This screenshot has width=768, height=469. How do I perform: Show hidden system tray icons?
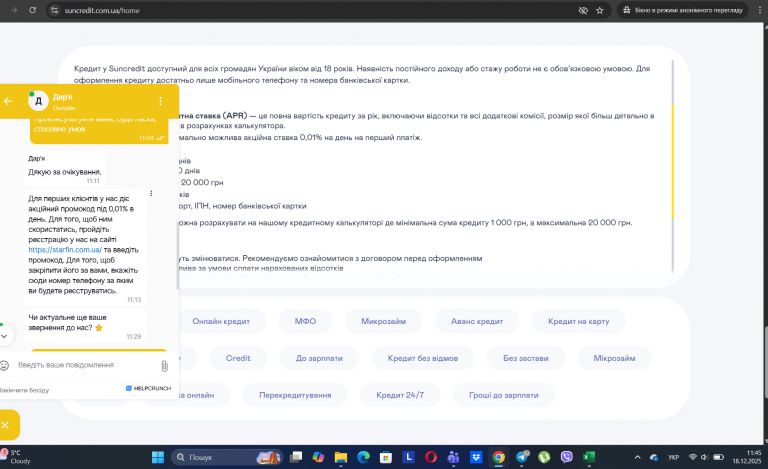point(637,457)
